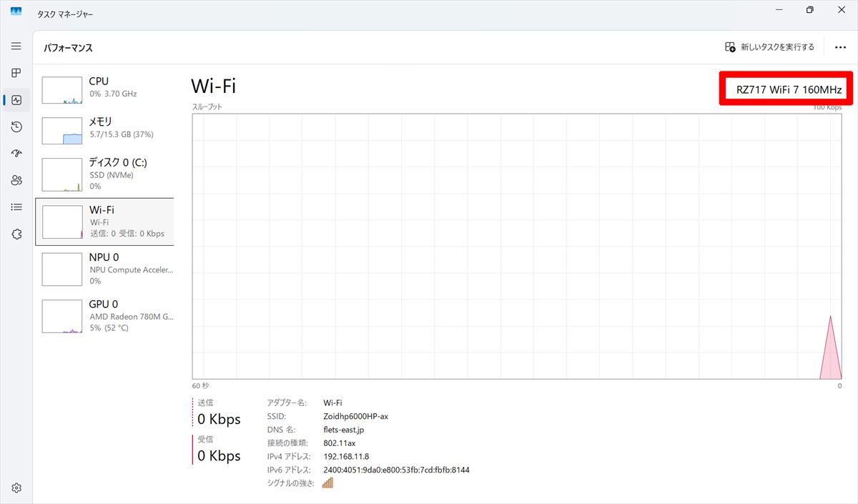
Task: Expand the hamburger navigation menu
Action: pos(16,46)
